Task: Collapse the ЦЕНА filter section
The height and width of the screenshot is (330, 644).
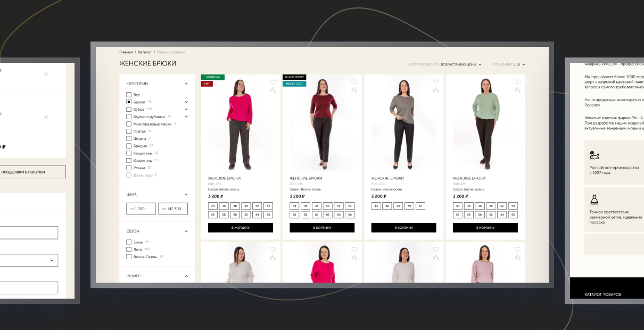Action: [x=186, y=194]
